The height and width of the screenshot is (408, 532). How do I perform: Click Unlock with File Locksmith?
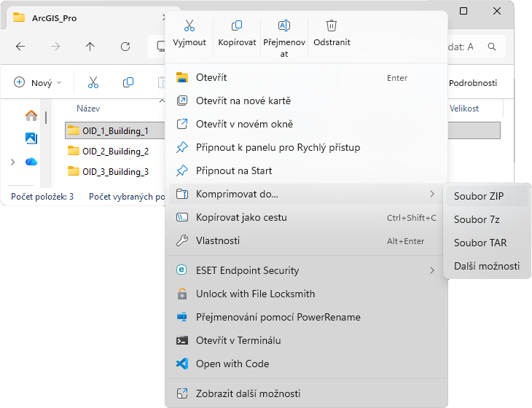coord(306,294)
